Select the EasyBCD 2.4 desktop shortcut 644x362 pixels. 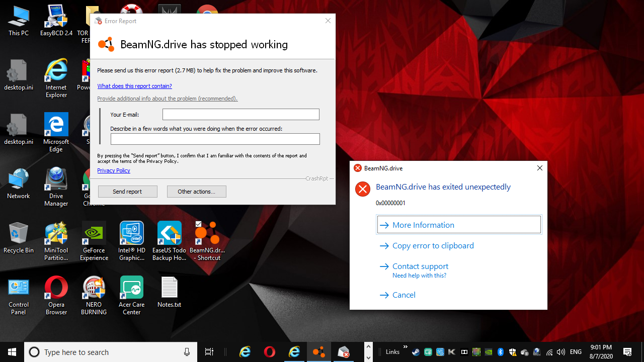pos(56,21)
